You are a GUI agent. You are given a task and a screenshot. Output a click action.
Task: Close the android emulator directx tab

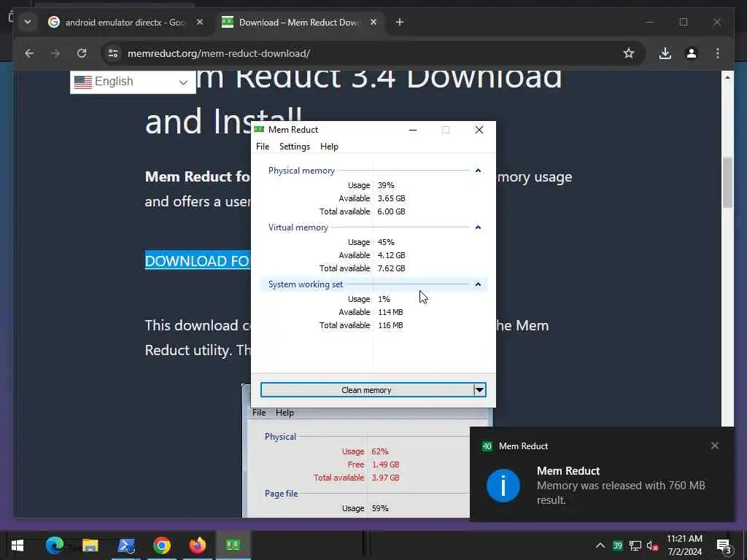[200, 23]
